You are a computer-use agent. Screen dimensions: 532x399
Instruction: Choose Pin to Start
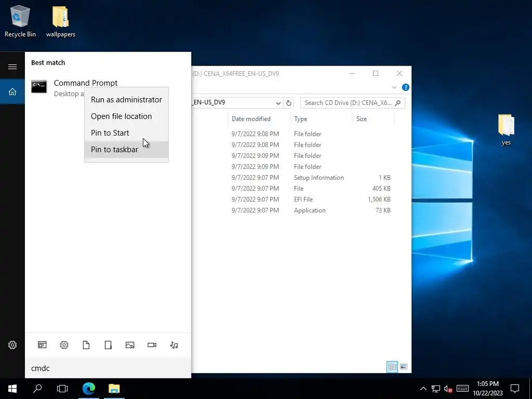point(127,133)
